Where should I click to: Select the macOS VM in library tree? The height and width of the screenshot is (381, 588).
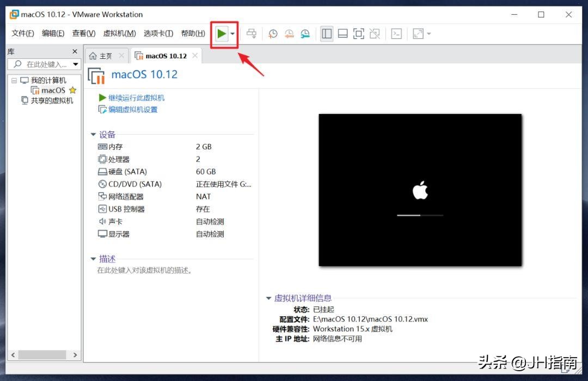coord(49,90)
